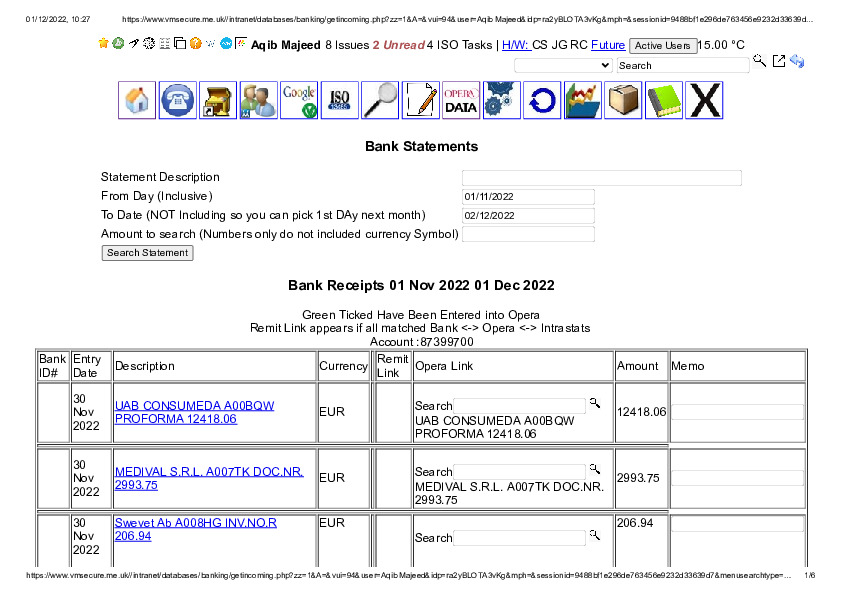Viewport: 842px width, 595px height.
Task: Open the green book icon
Action: tap(663, 101)
